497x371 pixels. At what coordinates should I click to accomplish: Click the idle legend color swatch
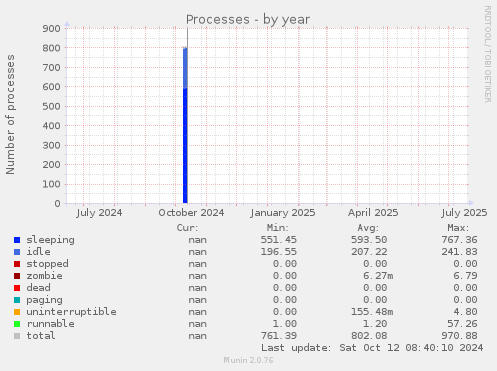click(x=17, y=252)
